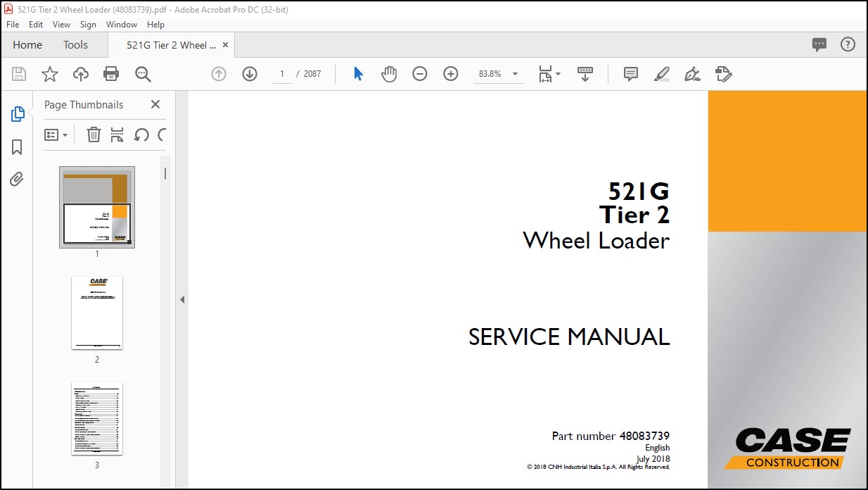Click the Part number 48083739 text
The width and height of the screenshot is (868, 490).
pos(611,436)
